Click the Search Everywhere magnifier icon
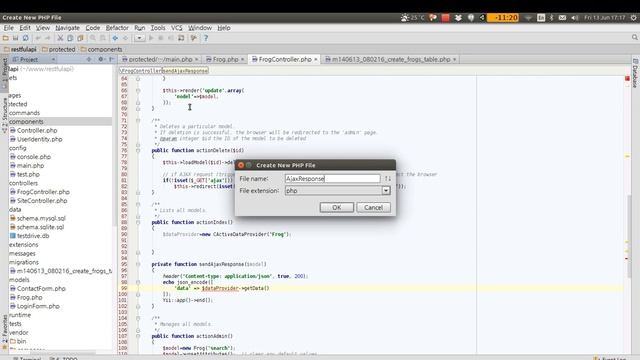 click(635, 38)
